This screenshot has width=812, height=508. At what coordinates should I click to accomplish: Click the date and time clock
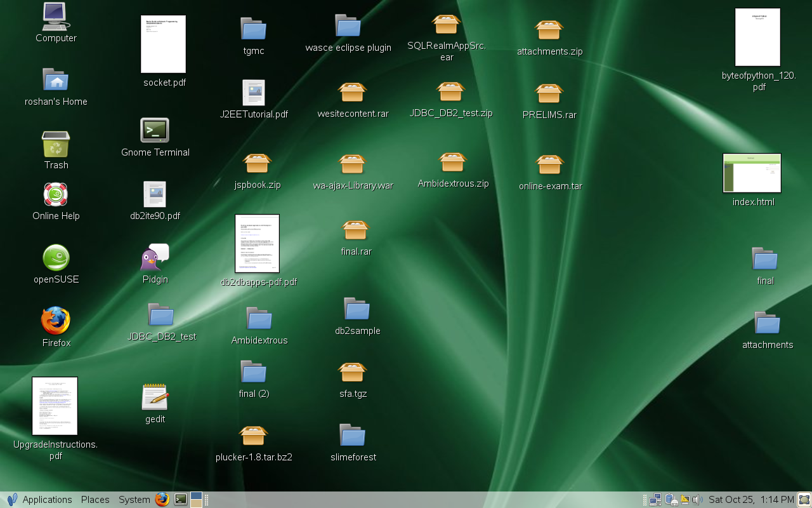click(751, 500)
